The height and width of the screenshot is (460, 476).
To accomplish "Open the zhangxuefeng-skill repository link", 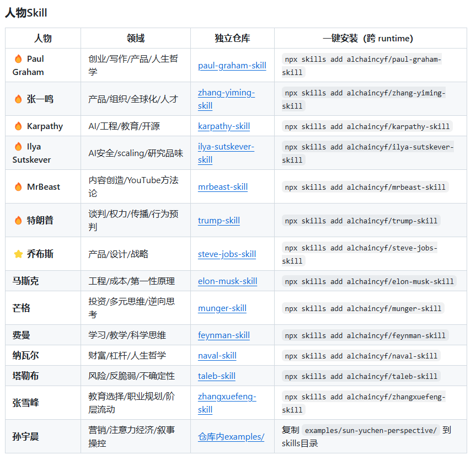I will coord(227,403).
